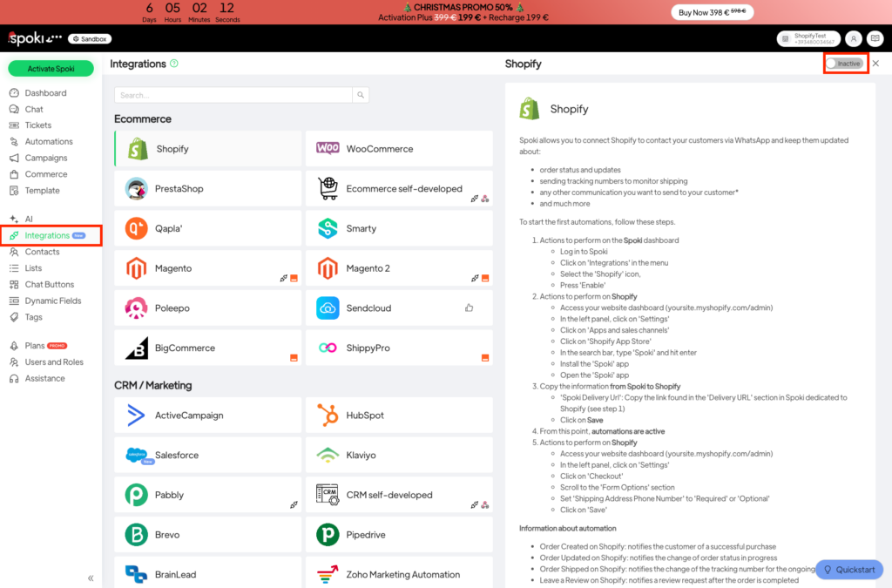The image size is (892, 588).
Task: Open the user profile icon
Action: [x=853, y=38]
